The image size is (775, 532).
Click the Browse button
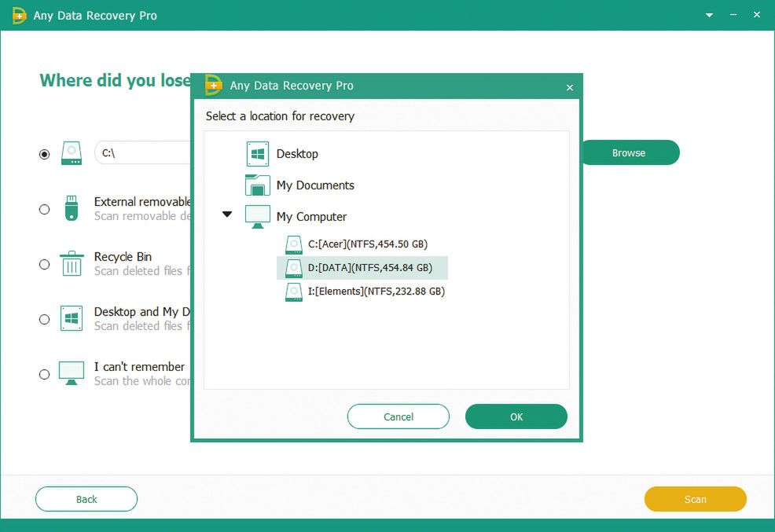coord(629,152)
